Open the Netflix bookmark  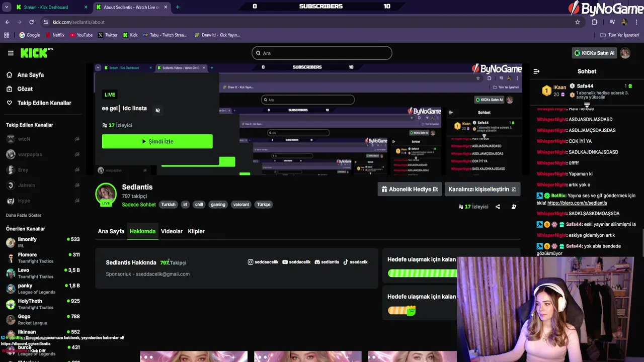pos(55,35)
